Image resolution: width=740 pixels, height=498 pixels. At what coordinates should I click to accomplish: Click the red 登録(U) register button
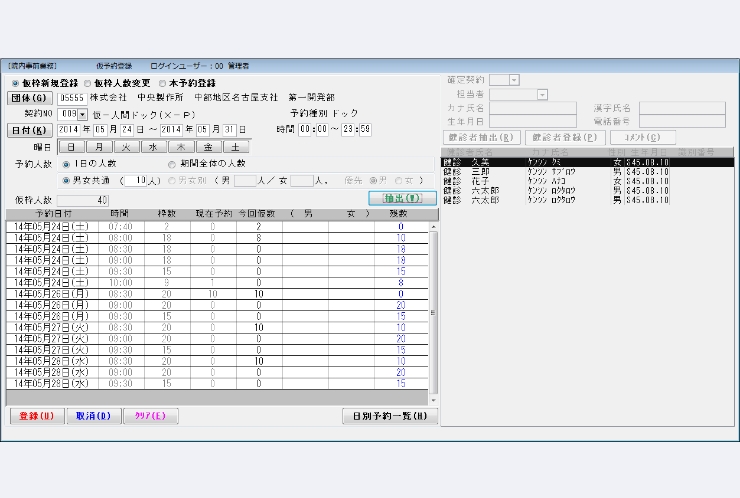tap(37, 416)
